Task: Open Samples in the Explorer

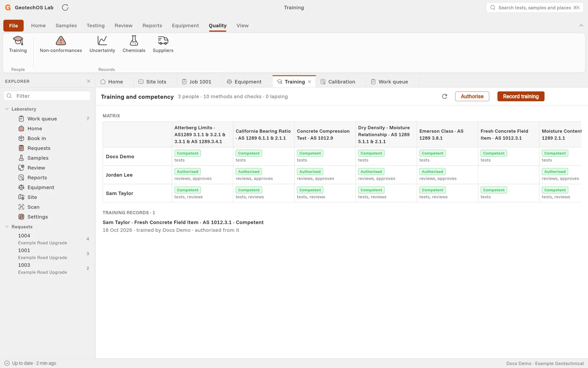Action: [47, 158]
